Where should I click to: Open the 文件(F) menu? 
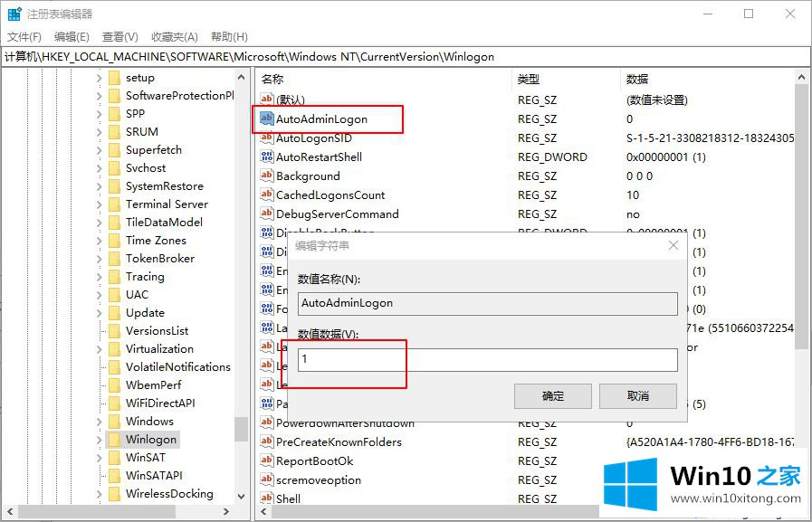click(x=24, y=37)
